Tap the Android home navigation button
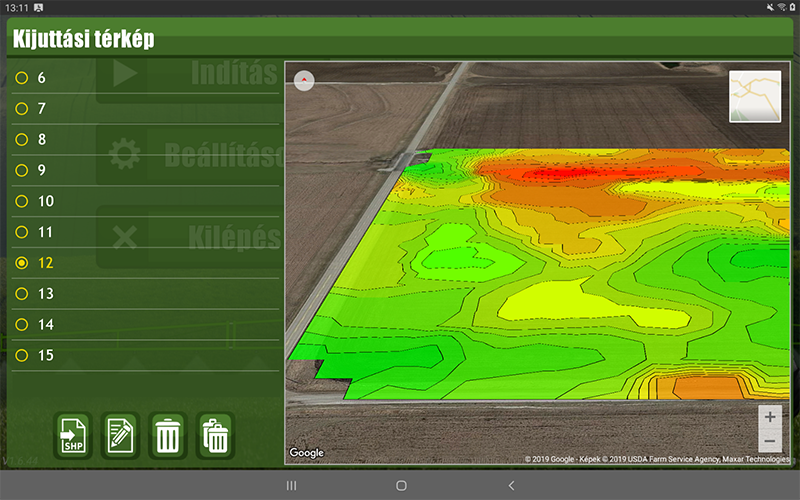 pos(401,485)
